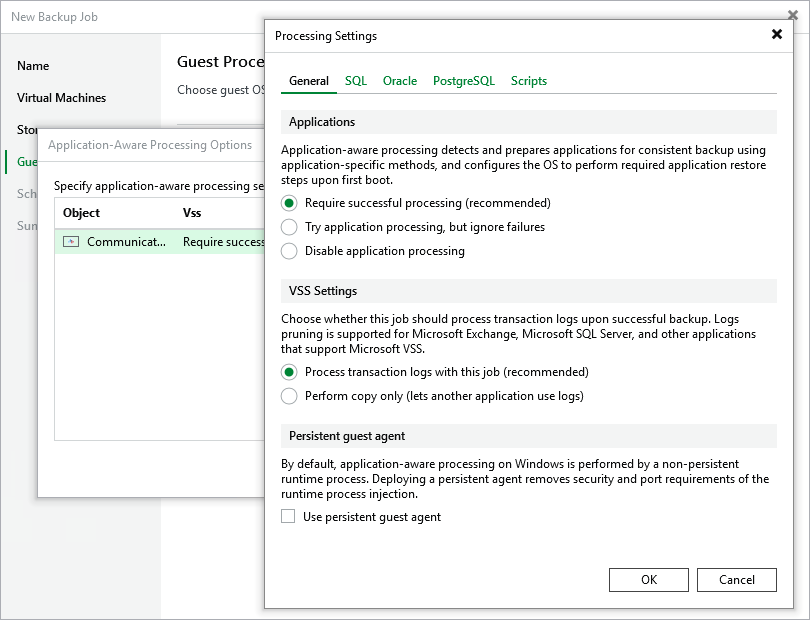This screenshot has width=810, height=620.
Task: Select Try application processing, but ignore failures
Action: pos(289,227)
